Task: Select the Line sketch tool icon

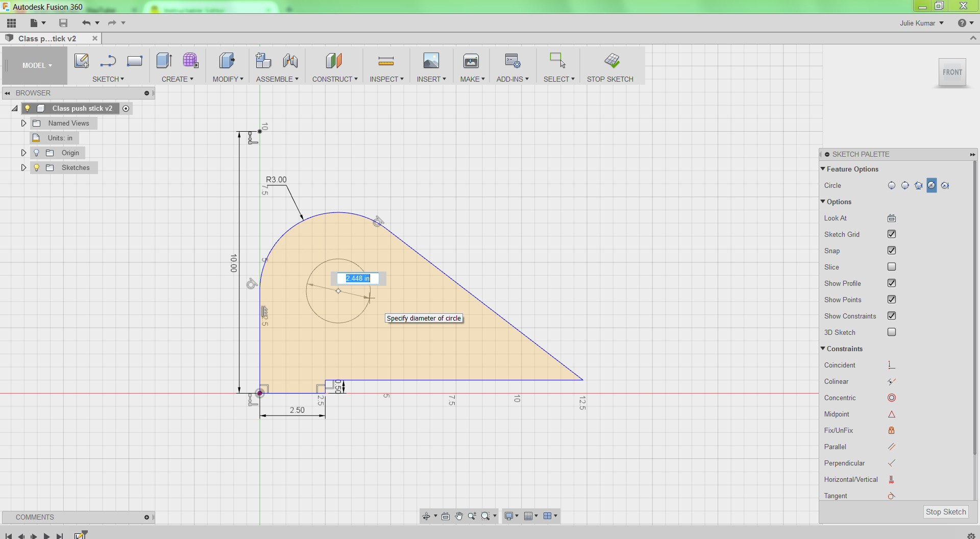Action: click(108, 61)
